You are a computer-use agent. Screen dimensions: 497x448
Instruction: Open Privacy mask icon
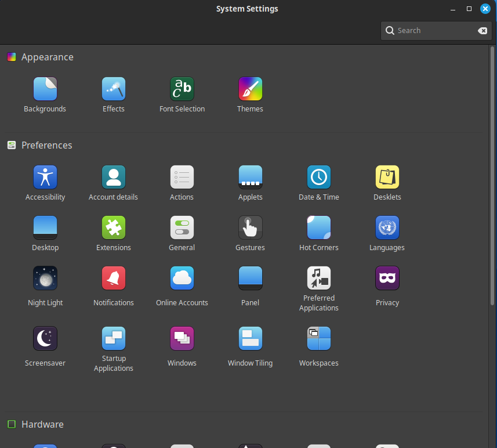[x=387, y=278]
